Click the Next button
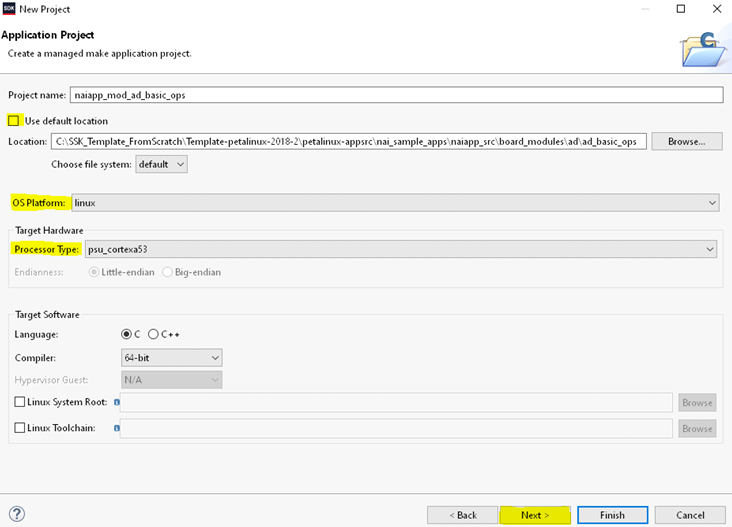Viewport: 732px width, 527px height. point(535,515)
